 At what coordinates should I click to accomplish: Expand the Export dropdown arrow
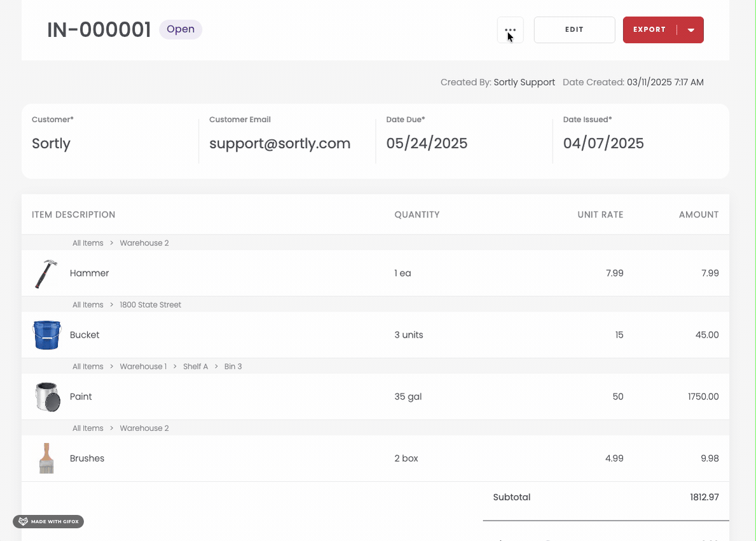point(691,30)
